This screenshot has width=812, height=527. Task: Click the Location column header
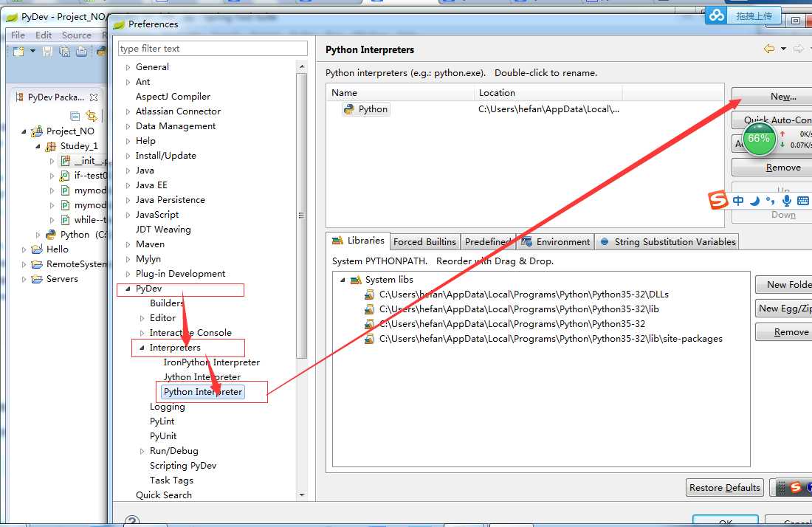point(548,93)
